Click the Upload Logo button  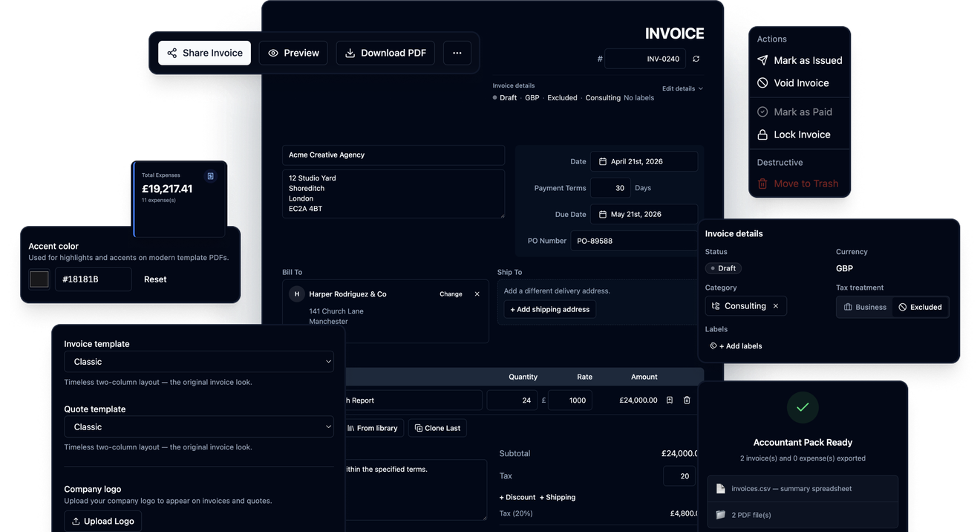[x=102, y=522]
